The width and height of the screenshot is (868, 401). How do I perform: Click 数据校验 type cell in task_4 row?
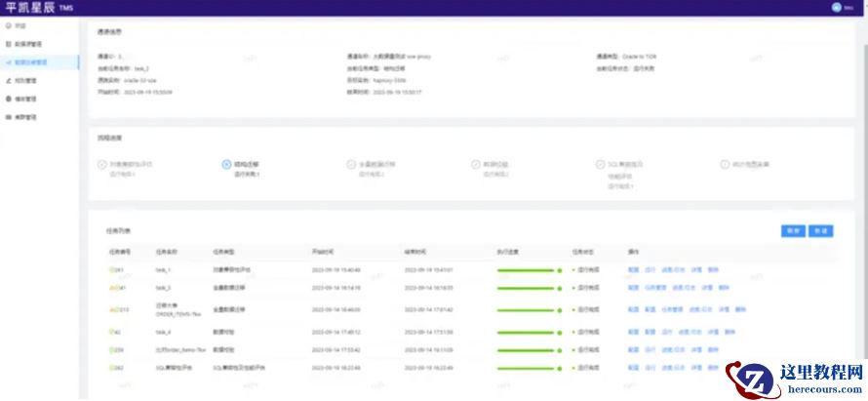[223, 333]
